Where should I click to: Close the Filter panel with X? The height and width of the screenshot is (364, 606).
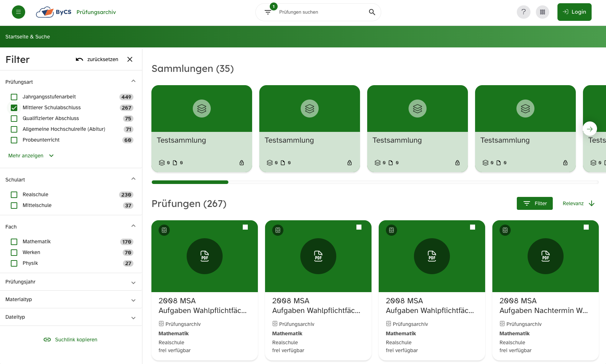tap(130, 59)
